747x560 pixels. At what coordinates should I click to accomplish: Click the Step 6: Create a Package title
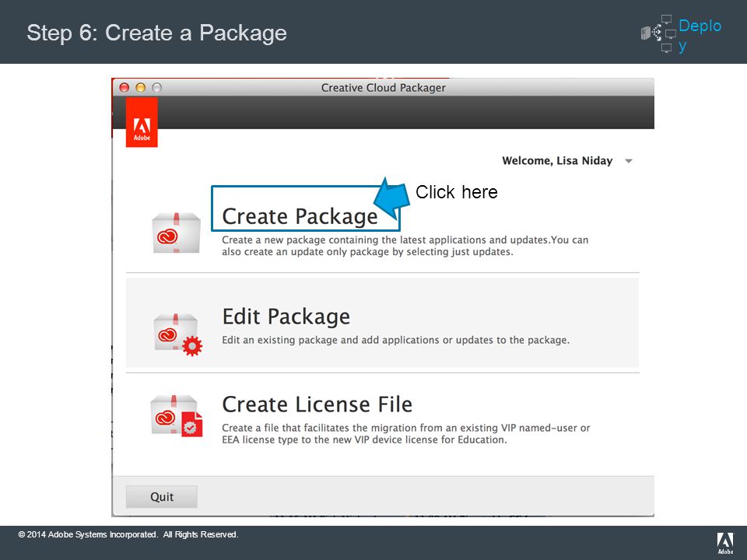click(x=156, y=33)
